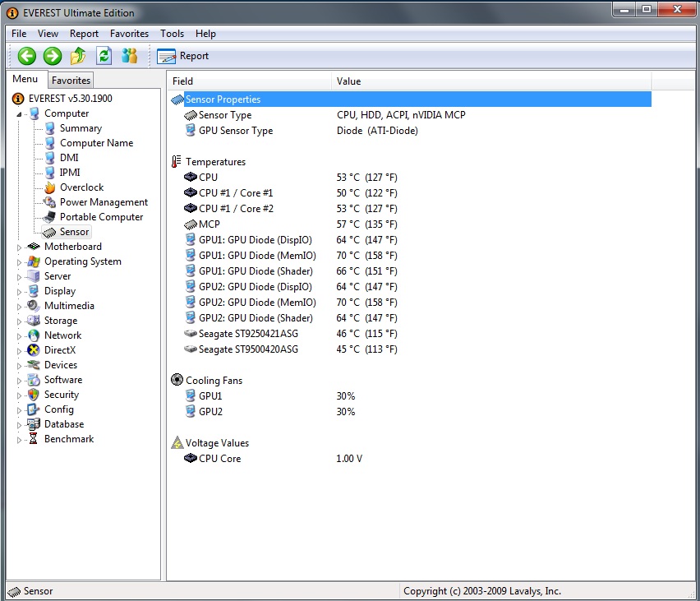Click the green Forward arrow toolbar icon
This screenshot has height=601, width=700.
tap(53, 56)
